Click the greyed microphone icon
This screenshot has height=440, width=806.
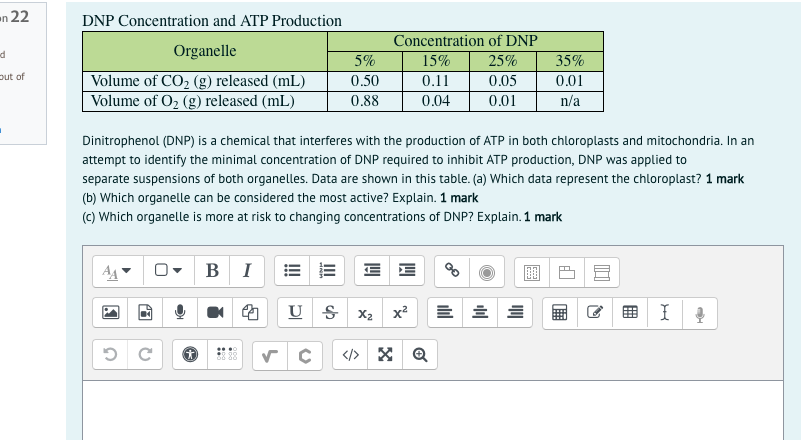[700, 314]
